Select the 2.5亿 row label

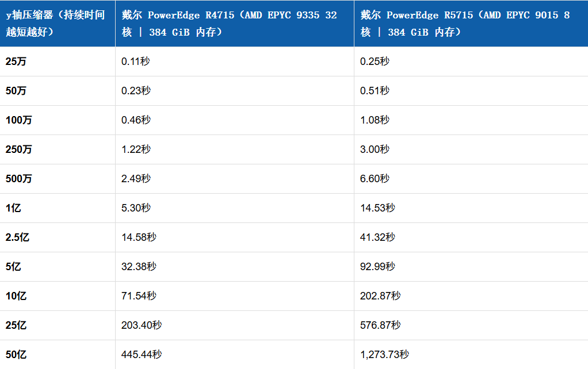click(x=18, y=237)
